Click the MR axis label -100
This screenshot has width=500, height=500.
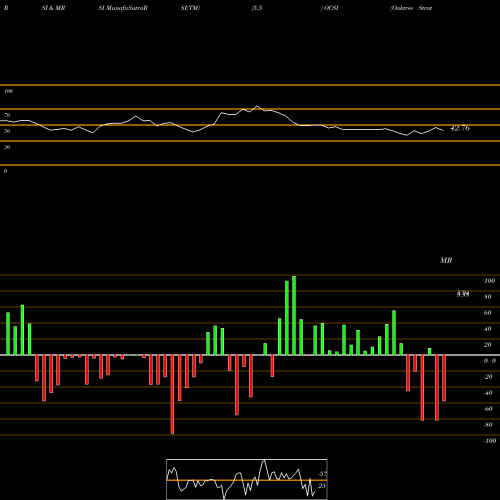pos(490,441)
